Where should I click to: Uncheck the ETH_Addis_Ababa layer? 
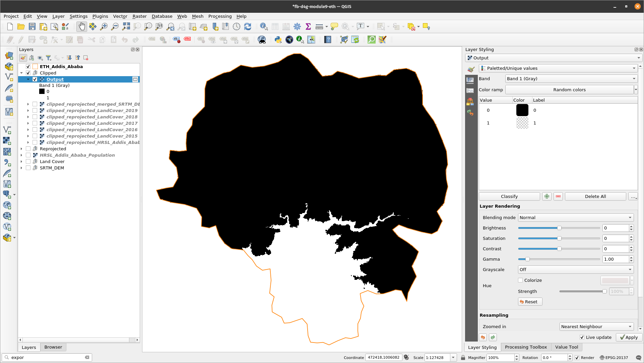(x=28, y=67)
